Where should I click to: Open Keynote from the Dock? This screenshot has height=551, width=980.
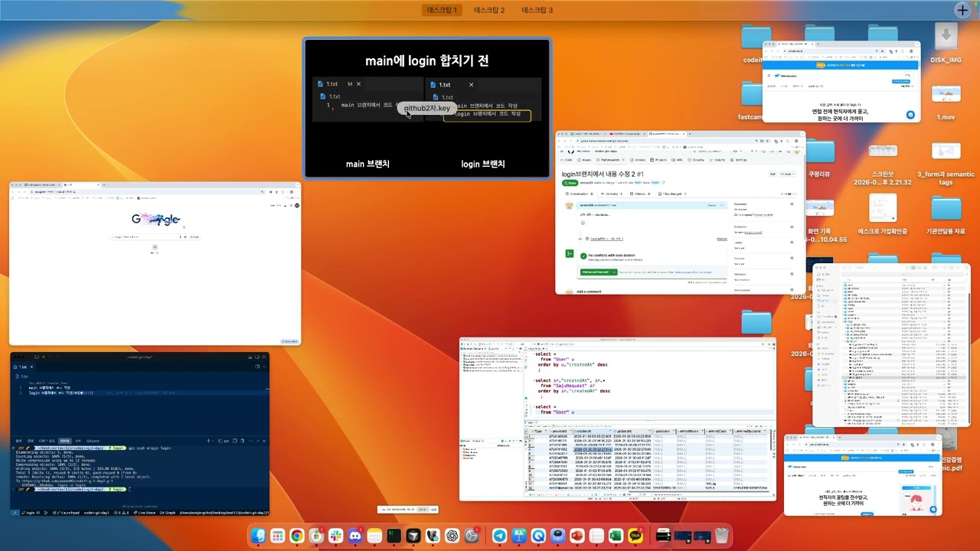pyautogui.click(x=519, y=536)
